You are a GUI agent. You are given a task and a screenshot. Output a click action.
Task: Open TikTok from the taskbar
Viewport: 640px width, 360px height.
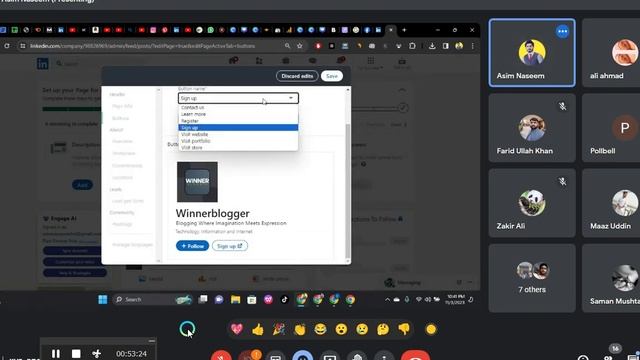284,300
